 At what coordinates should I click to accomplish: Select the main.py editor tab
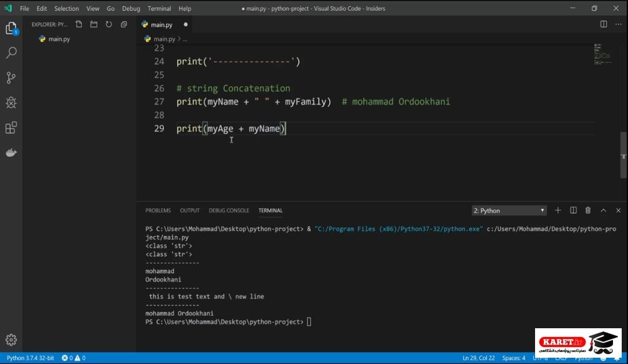164,24
